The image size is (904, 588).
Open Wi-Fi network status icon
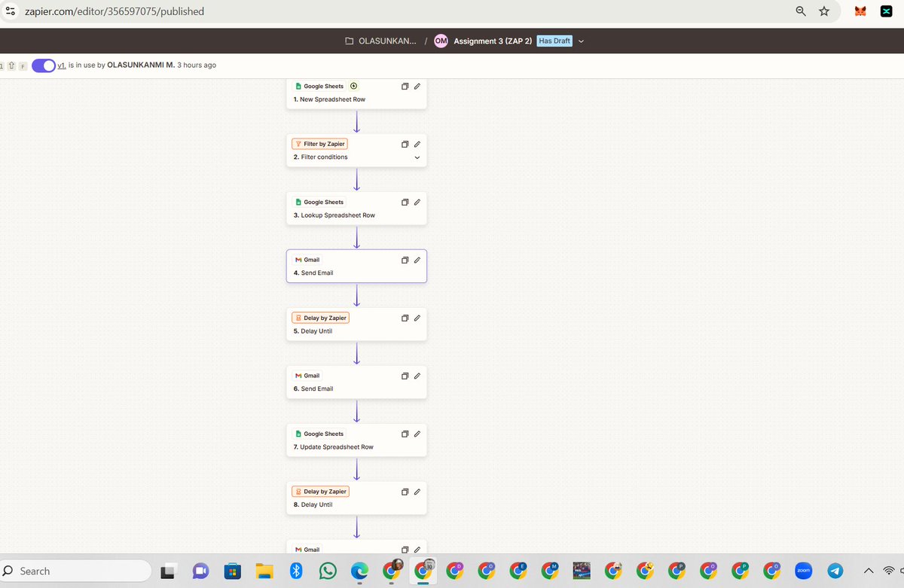coord(890,571)
